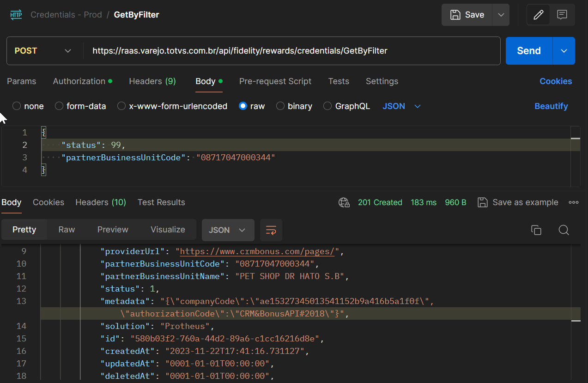Choose the binary body option
Viewport: 588px width, 383px height.
(280, 106)
